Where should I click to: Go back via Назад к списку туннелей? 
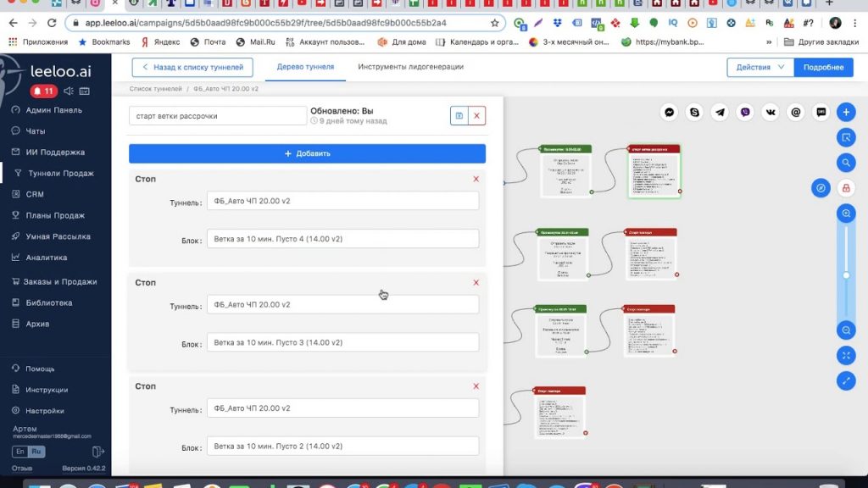[x=192, y=67]
